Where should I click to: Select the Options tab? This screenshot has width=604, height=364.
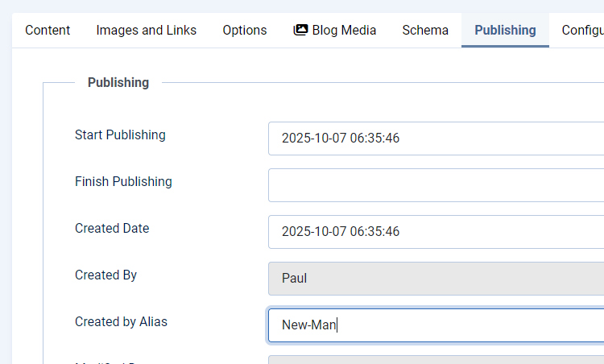click(245, 31)
